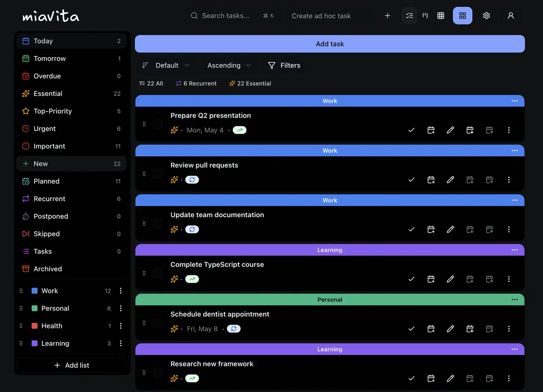Open the Top-Priority sidebar item

[x=71, y=111]
